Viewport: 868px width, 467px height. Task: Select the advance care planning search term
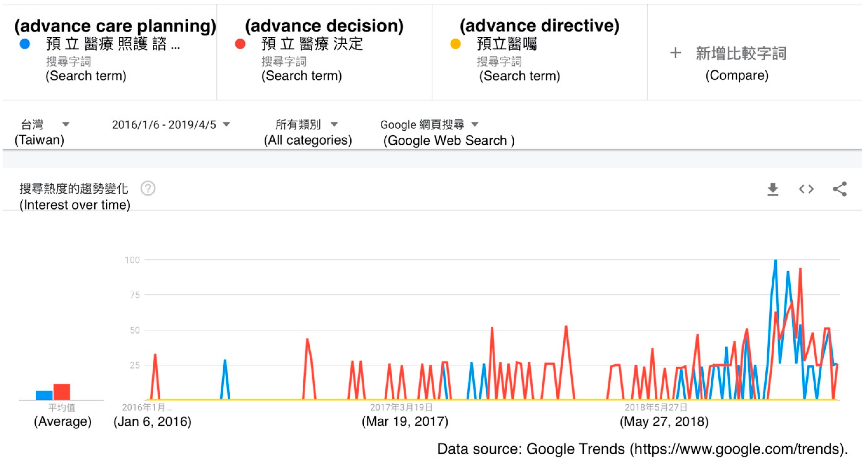pyautogui.click(x=113, y=44)
